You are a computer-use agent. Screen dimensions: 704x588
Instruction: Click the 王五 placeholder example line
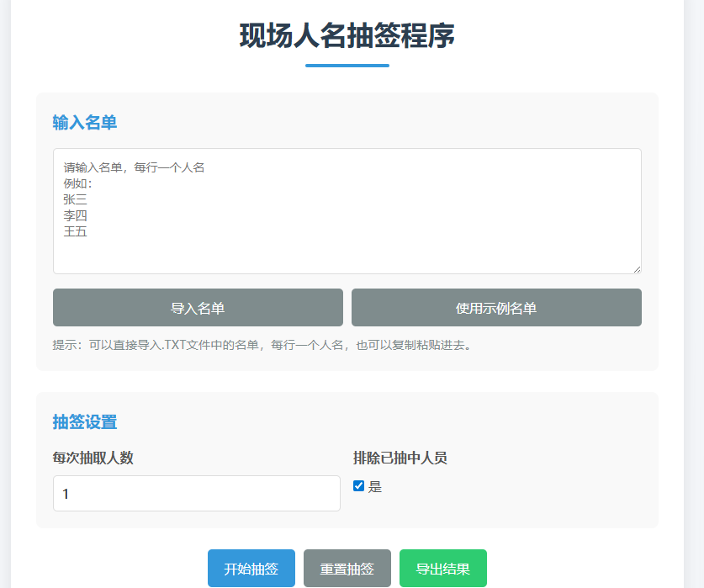(x=75, y=231)
